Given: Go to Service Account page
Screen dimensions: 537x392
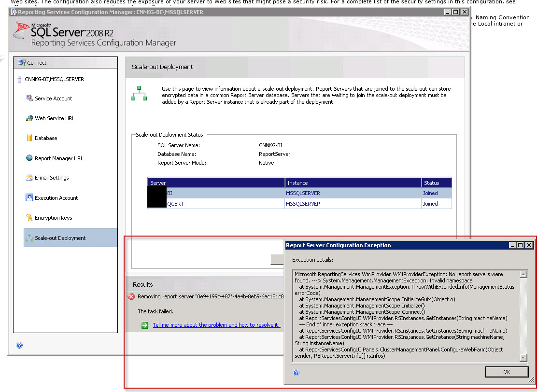Looking at the screenshot, I should (x=54, y=98).
